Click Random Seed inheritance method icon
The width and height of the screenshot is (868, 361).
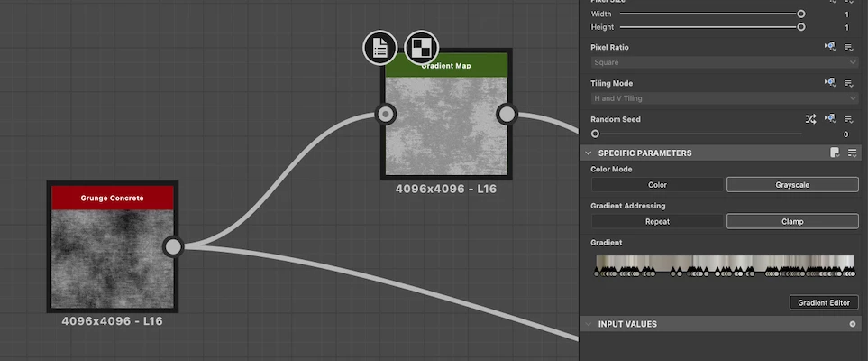pos(830,118)
